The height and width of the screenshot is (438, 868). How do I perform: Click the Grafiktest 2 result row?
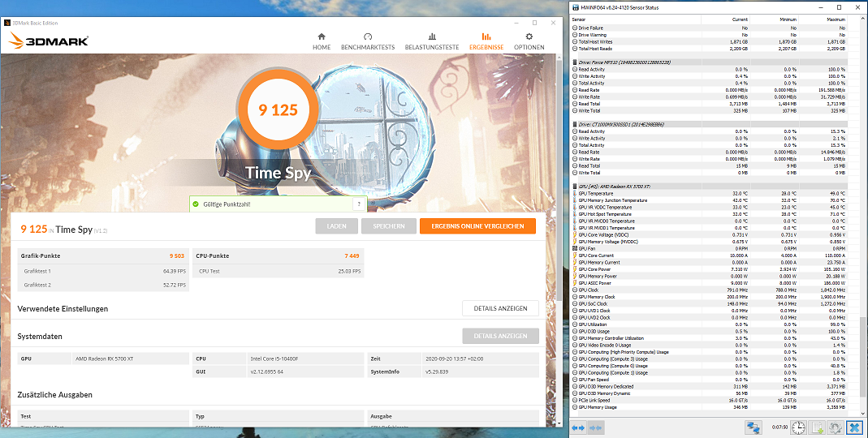[x=103, y=285]
